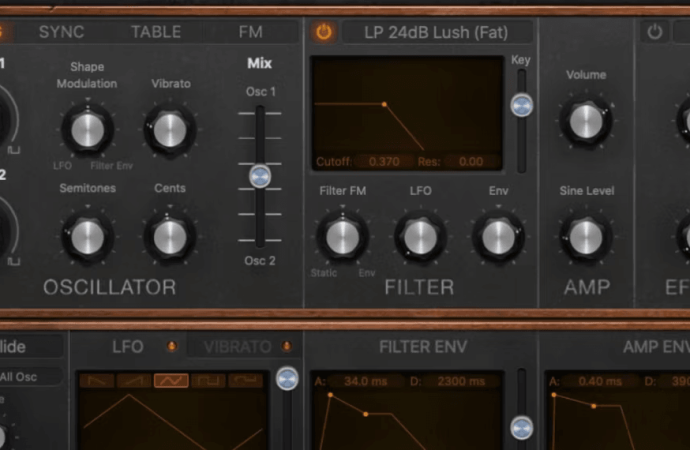
Task: Click the oscillator Vibrato knob
Action: click(170, 130)
